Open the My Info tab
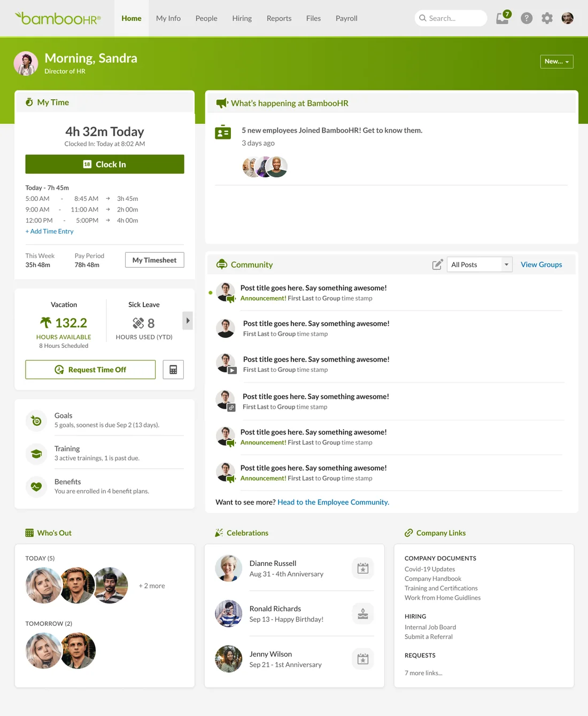 point(168,18)
